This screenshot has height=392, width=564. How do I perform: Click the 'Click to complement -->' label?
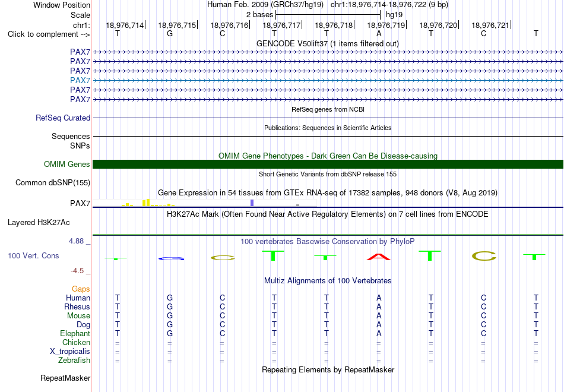click(49, 34)
